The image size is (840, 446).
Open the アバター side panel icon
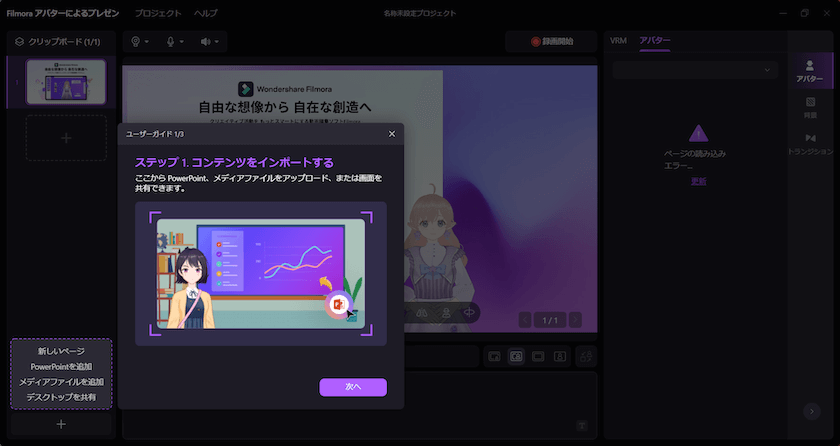click(809, 71)
